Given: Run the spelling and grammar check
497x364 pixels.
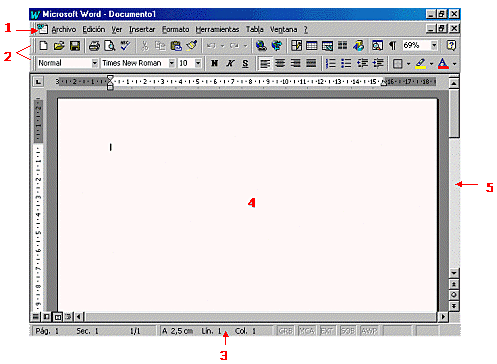Looking at the screenshot, I should pos(125,46).
